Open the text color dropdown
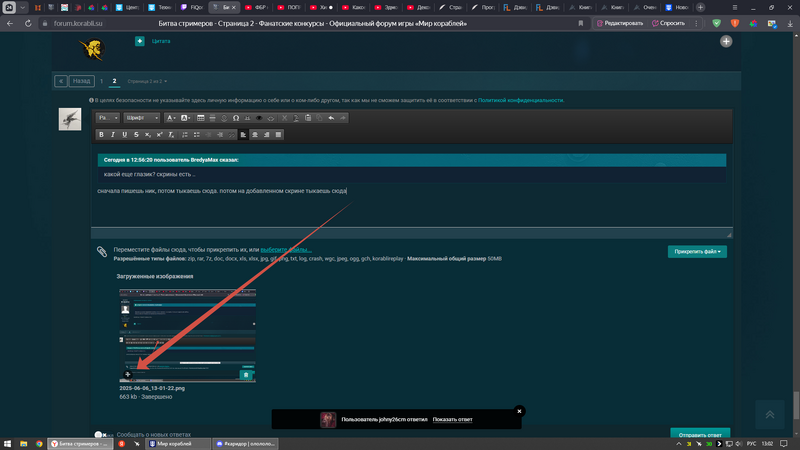 point(171,118)
